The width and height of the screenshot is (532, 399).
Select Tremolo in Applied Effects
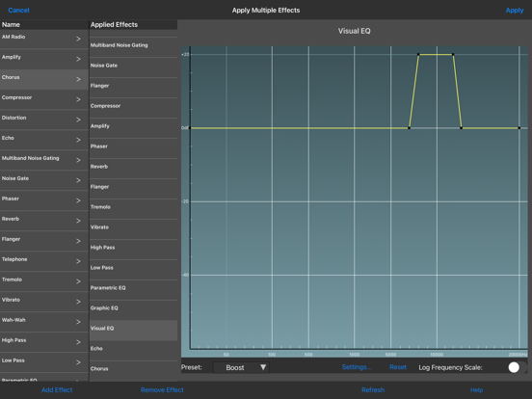(133, 209)
